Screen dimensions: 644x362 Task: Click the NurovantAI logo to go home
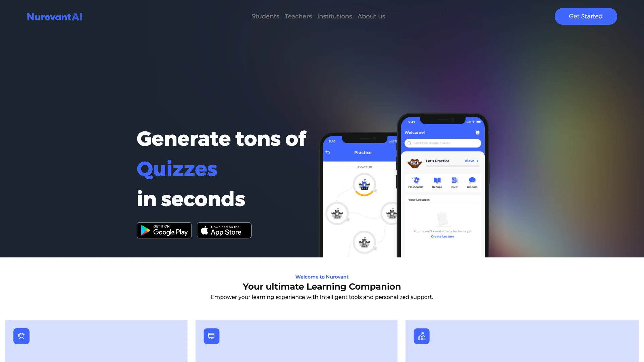(x=54, y=16)
